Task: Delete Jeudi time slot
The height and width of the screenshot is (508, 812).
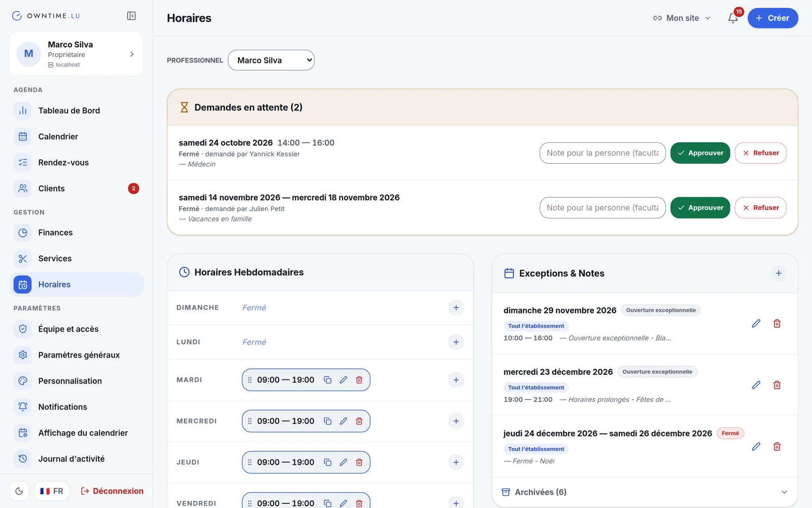Action: tap(359, 462)
